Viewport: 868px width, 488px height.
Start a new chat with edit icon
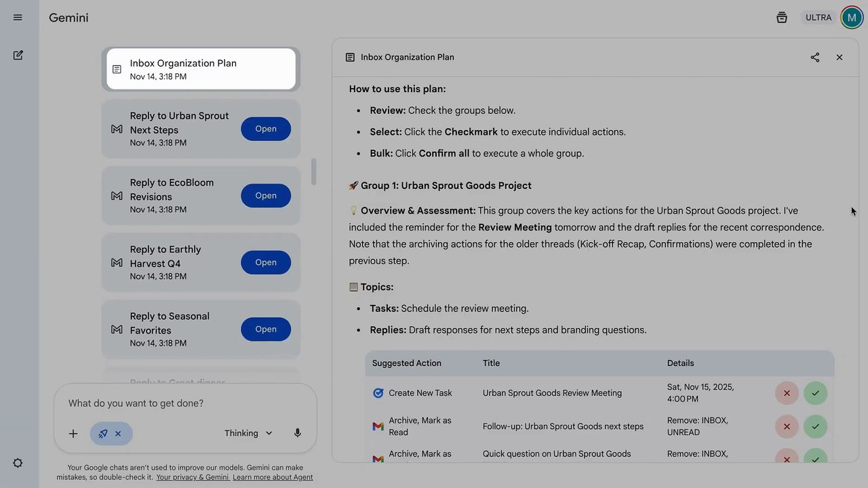pyautogui.click(x=18, y=55)
